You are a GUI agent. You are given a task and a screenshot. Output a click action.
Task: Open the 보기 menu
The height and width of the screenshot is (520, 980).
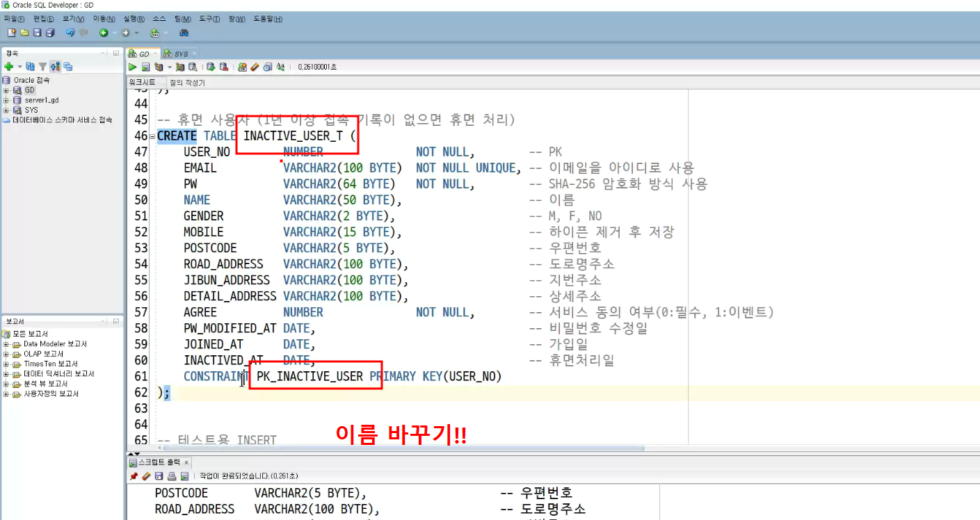click(73, 19)
